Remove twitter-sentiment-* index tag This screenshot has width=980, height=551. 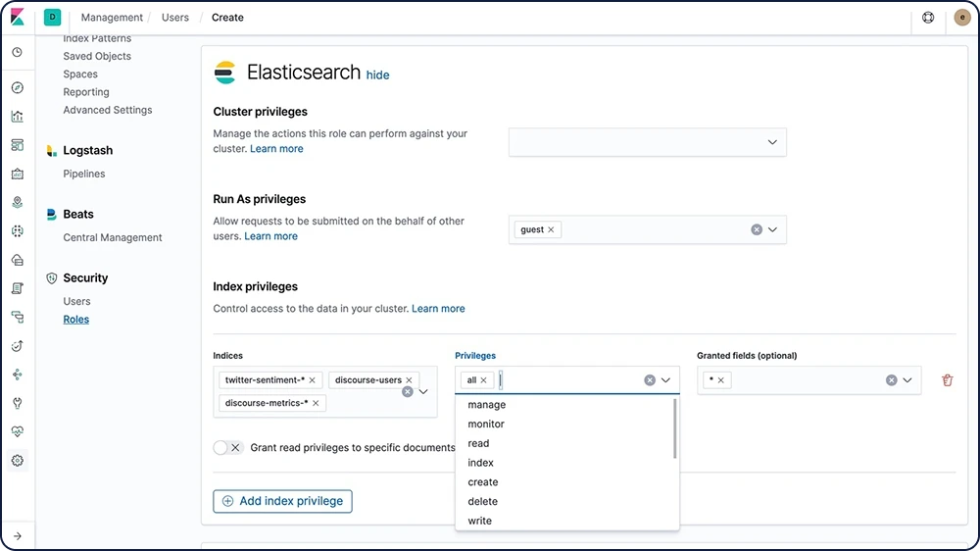click(312, 379)
